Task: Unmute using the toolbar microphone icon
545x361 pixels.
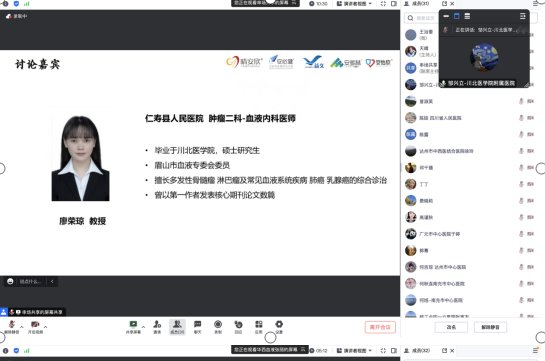Action: coord(12,327)
